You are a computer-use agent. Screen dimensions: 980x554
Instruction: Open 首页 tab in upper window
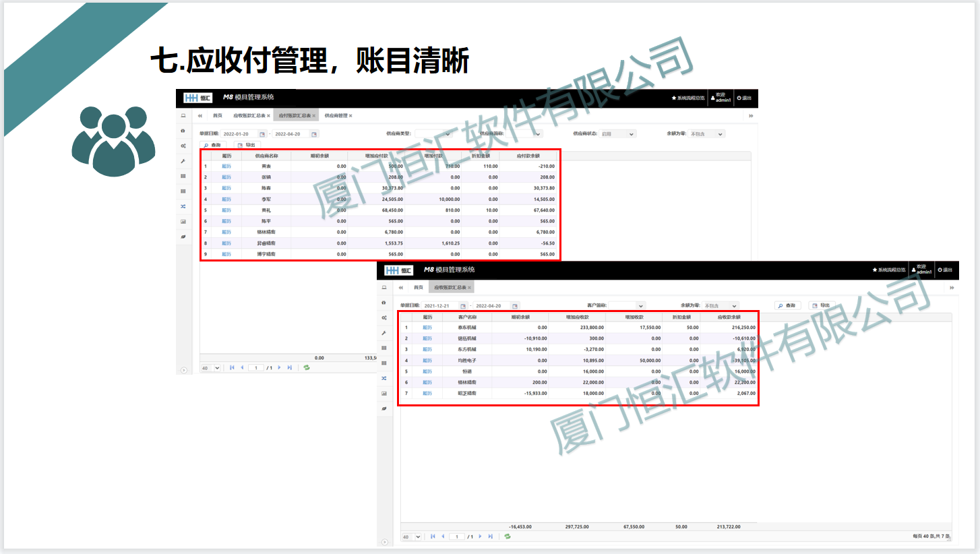(x=217, y=116)
